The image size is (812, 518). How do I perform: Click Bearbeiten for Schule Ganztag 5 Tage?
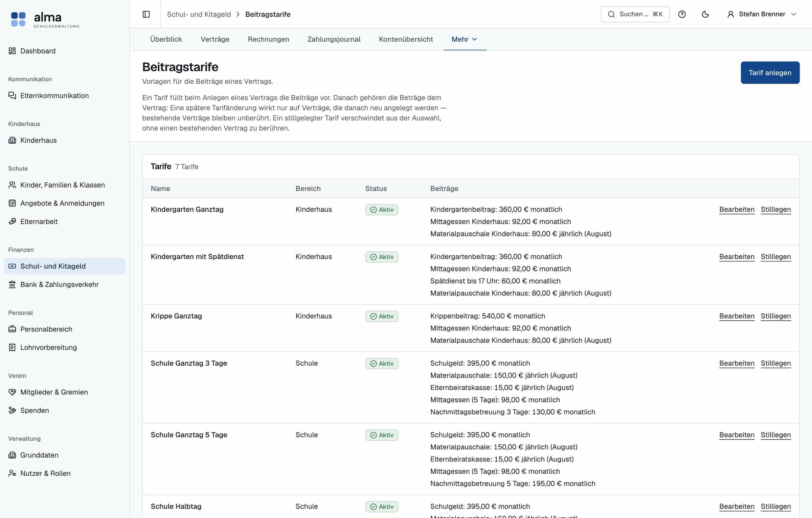tap(737, 435)
